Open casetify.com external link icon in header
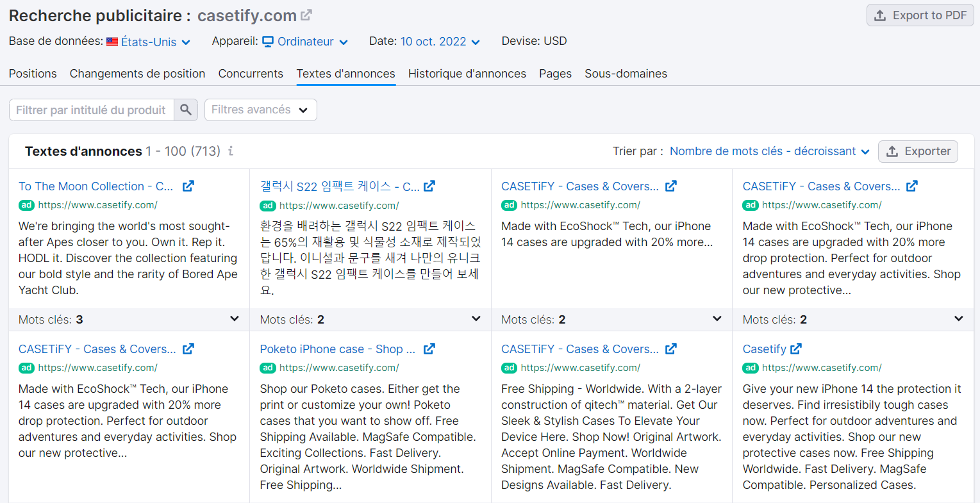The width and height of the screenshot is (980, 503). coord(306,15)
